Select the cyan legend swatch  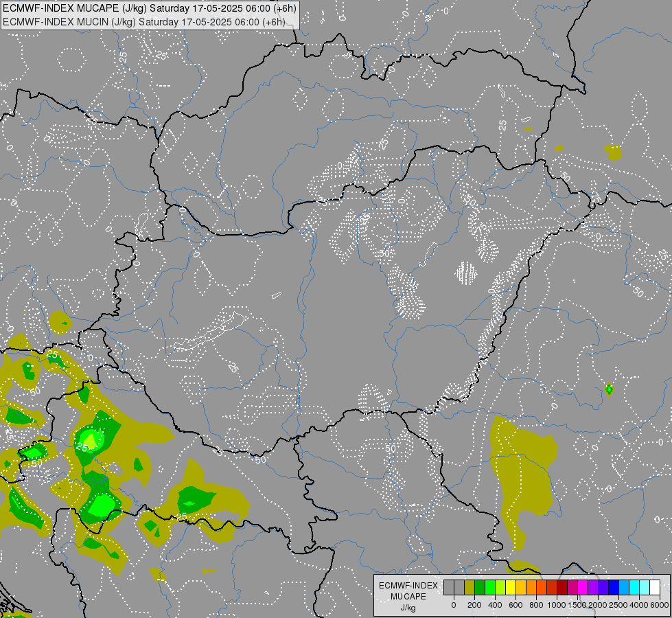click(635, 588)
